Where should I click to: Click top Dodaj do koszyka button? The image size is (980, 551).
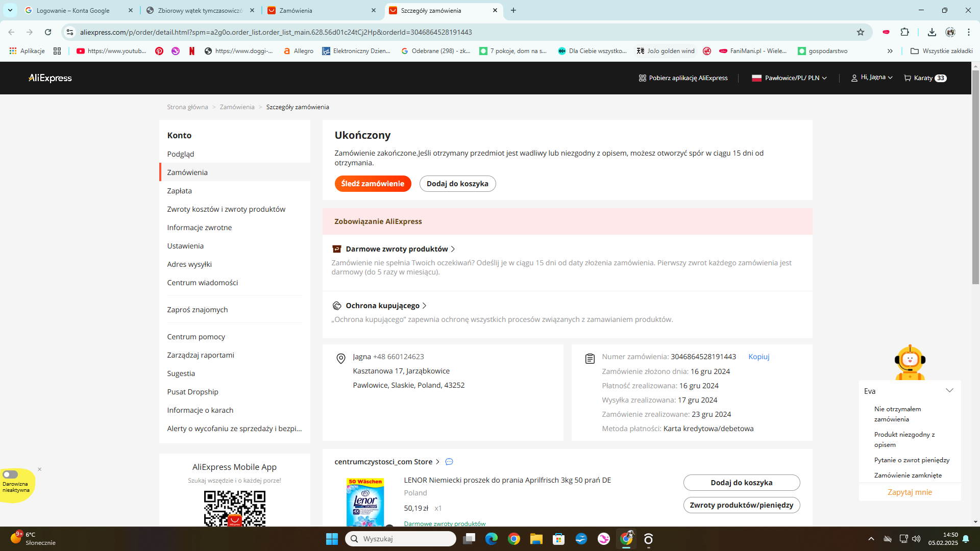tap(457, 184)
